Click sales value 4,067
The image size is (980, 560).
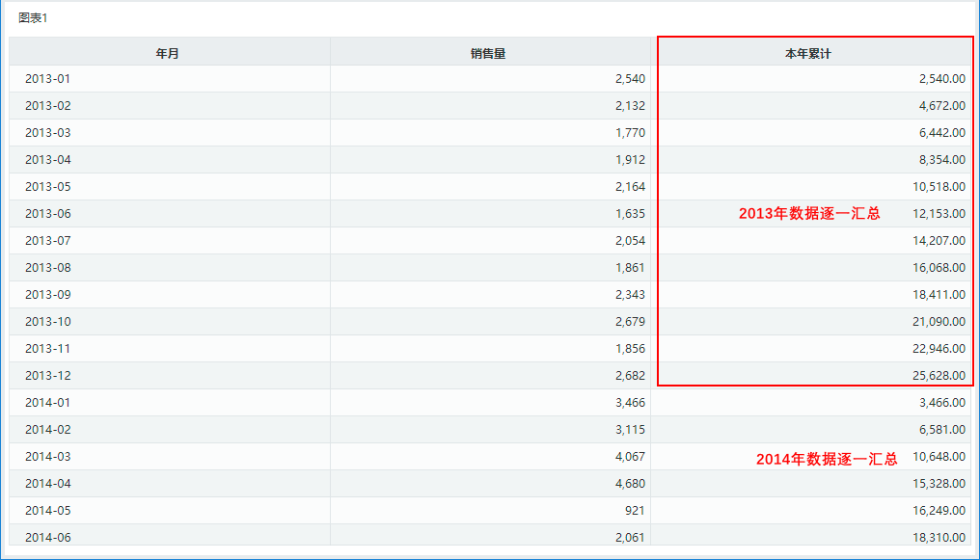coord(630,456)
